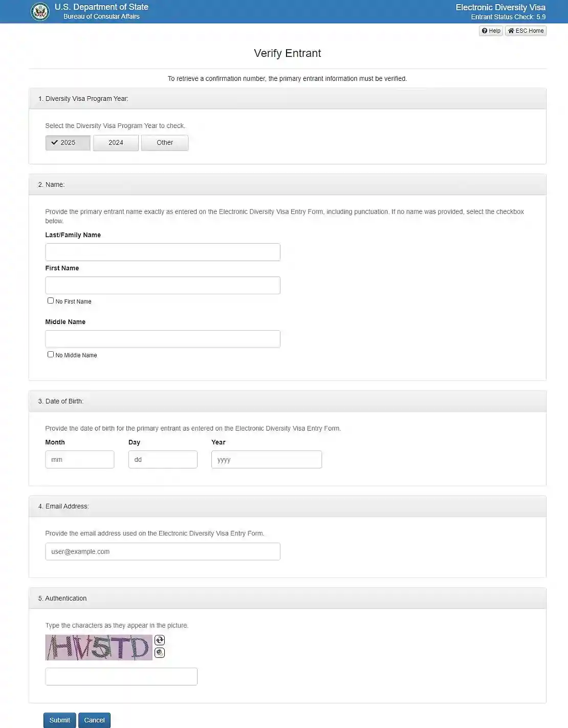Select program year 2024
Screen dimensions: 568x728
click(116, 143)
